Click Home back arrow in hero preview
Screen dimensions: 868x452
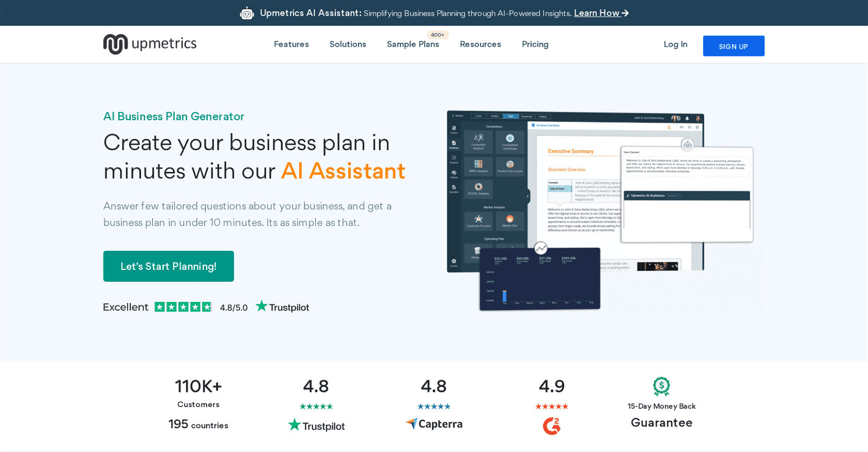457,115
